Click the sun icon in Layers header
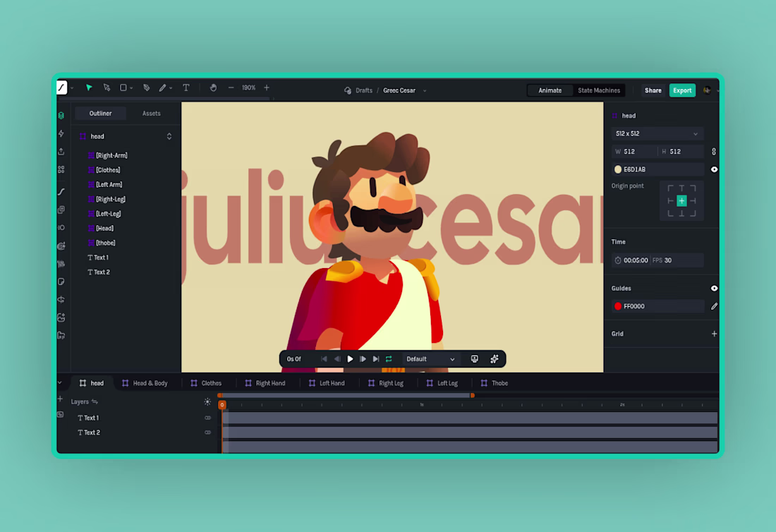This screenshot has width=776, height=532. [x=207, y=402]
